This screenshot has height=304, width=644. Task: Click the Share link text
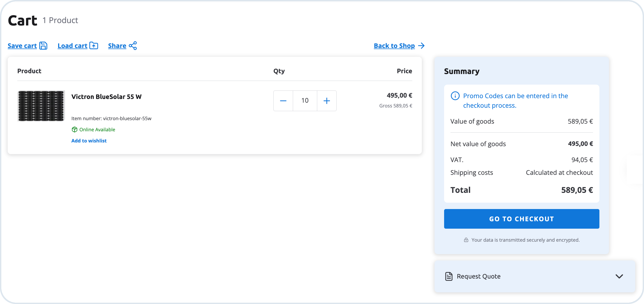[117, 46]
